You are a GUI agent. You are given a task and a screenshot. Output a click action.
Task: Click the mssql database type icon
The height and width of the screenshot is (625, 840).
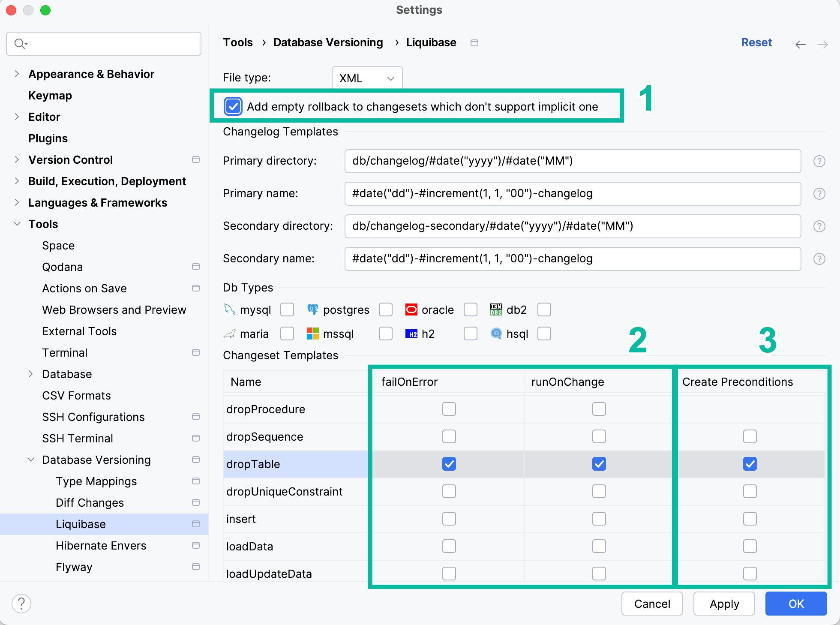[313, 334]
